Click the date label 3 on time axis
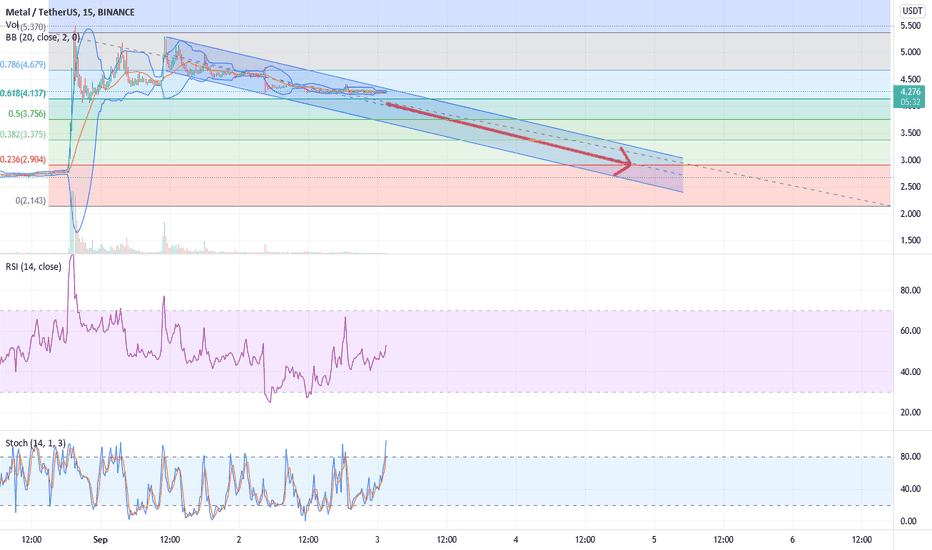 click(x=377, y=540)
